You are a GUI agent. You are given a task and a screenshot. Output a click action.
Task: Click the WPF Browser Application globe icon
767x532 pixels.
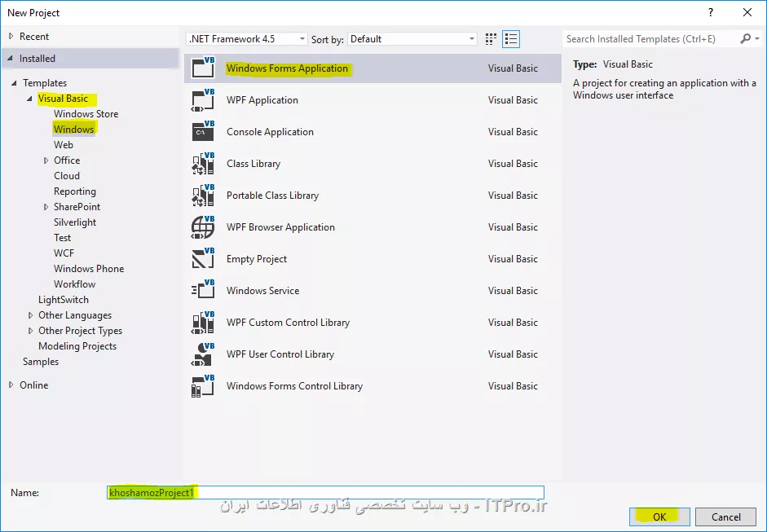(x=203, y=226)
